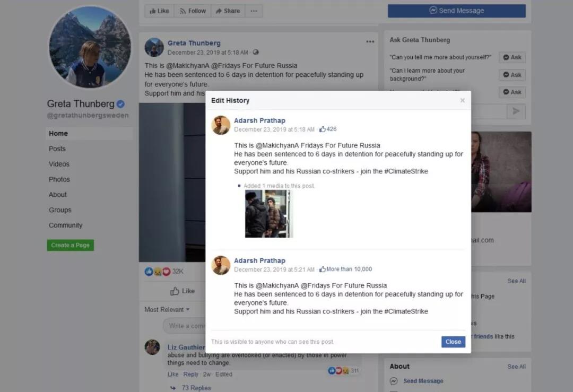
Task: Ask "Can you tell me more about yourself?"
Action: point(512,57)
